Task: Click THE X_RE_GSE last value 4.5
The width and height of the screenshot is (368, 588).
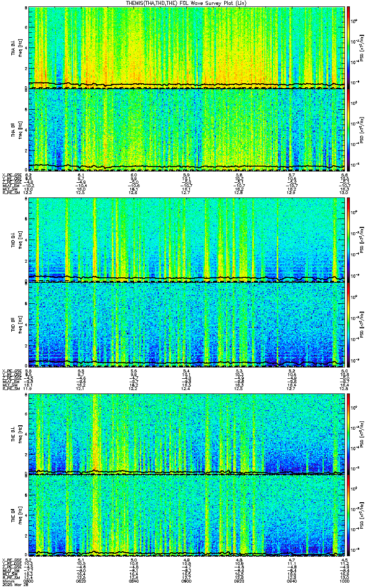Action: coord(344,560)
